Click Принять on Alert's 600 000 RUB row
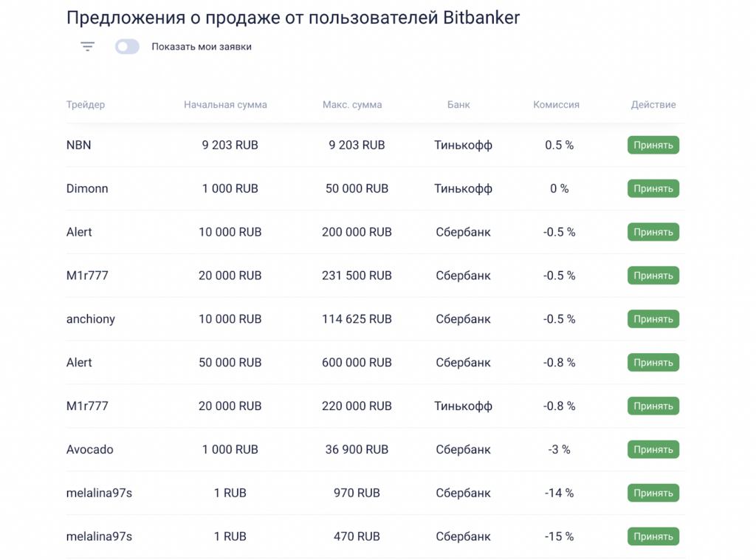 pos(653,362)
